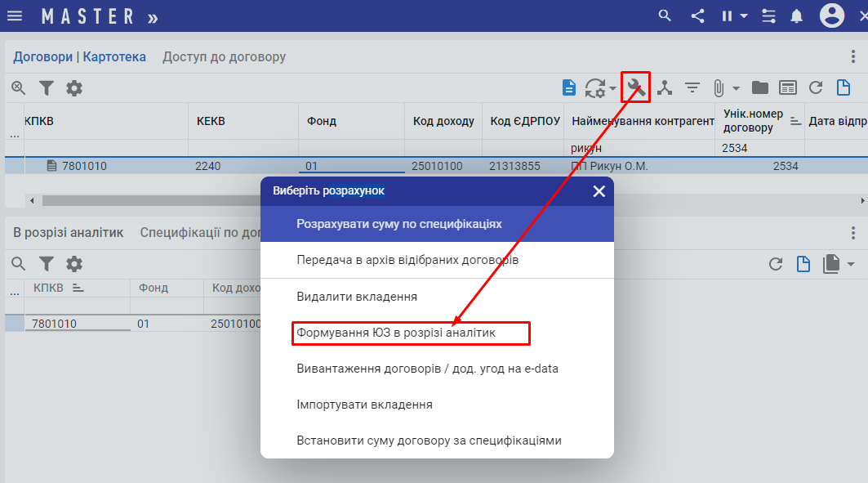Select 'Формування ЮЗ в розрізі аналітик'

[396, 333]
